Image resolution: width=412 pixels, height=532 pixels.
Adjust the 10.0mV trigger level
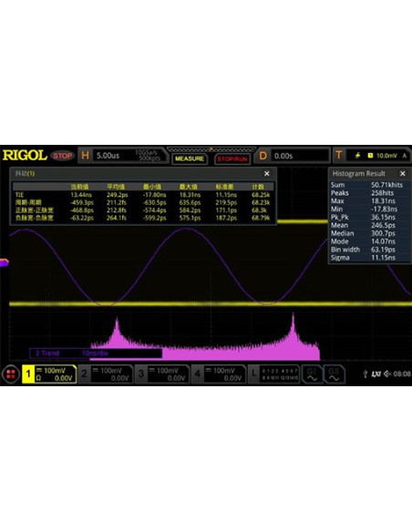[x=386, y=156]
